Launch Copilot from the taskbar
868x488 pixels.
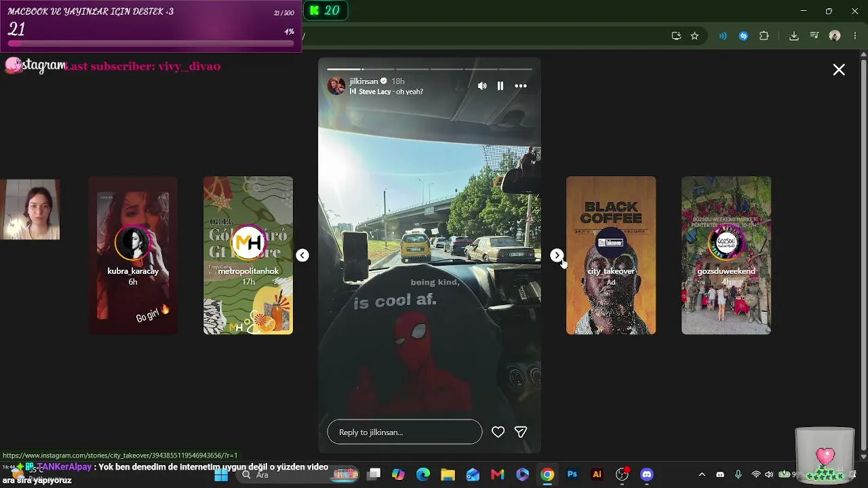pyautogui.click(x=398, y=474)
